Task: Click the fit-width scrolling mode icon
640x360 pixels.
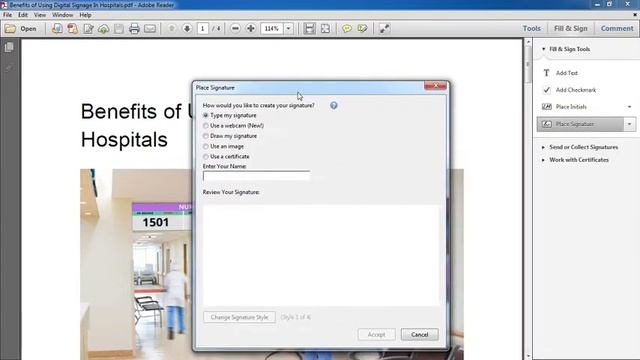Action: click(310, 29)
